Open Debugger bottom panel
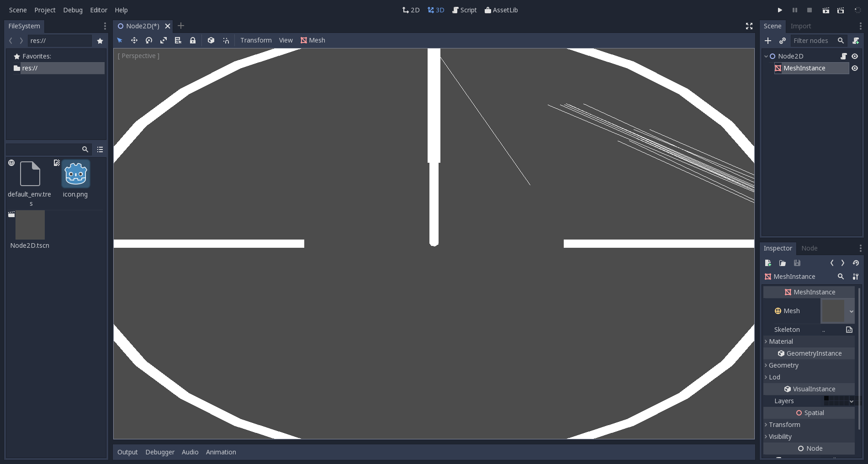The width and height of the screenshot is (868, 464). (x=160, y=452)
